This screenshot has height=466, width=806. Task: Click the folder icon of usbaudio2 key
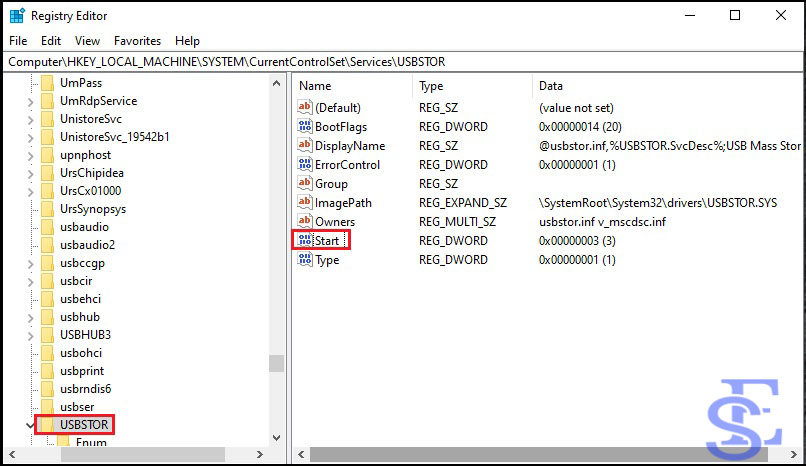47,245
